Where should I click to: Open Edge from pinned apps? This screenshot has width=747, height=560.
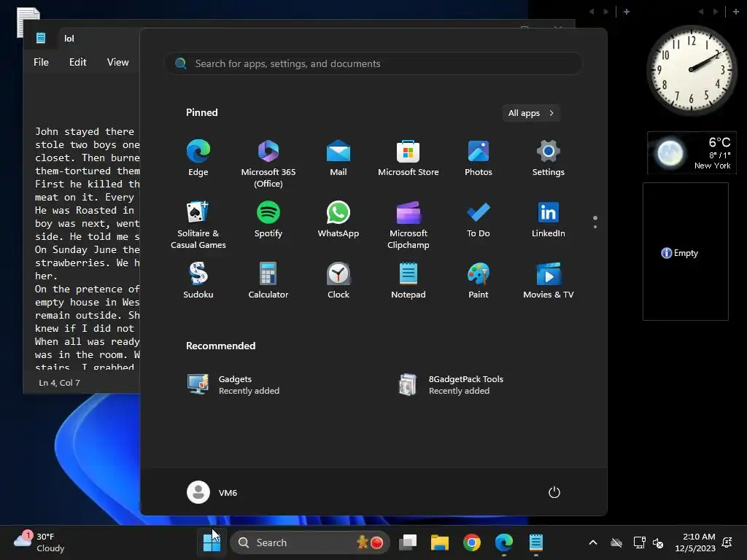point(198,158)
